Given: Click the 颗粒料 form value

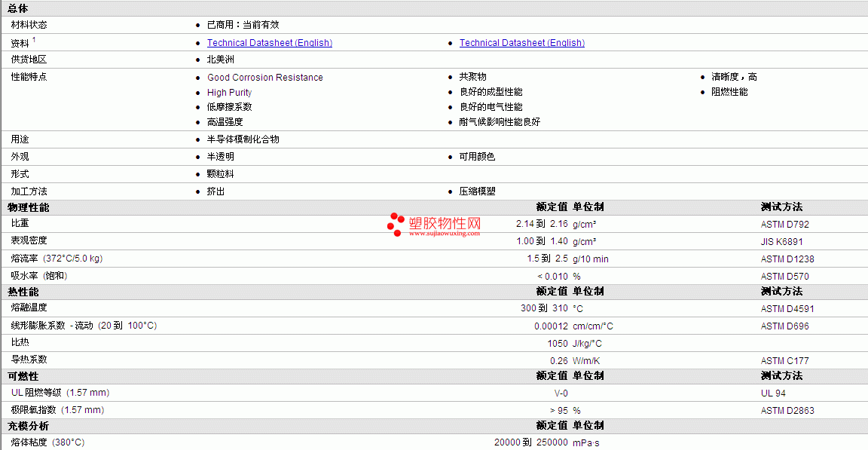Looking at the screenshot, I should click(x=220, y=174).
